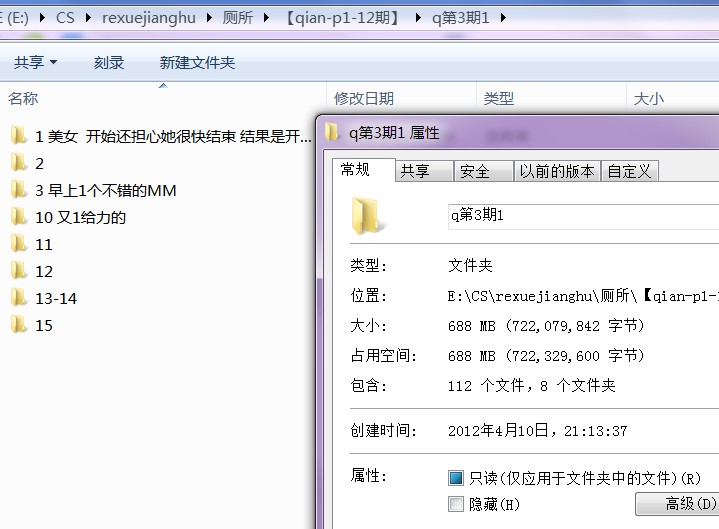This screenshot has width=719, height=529.
Task: Switch to the 自定义 tab
Action: click(x=629, y=171)
